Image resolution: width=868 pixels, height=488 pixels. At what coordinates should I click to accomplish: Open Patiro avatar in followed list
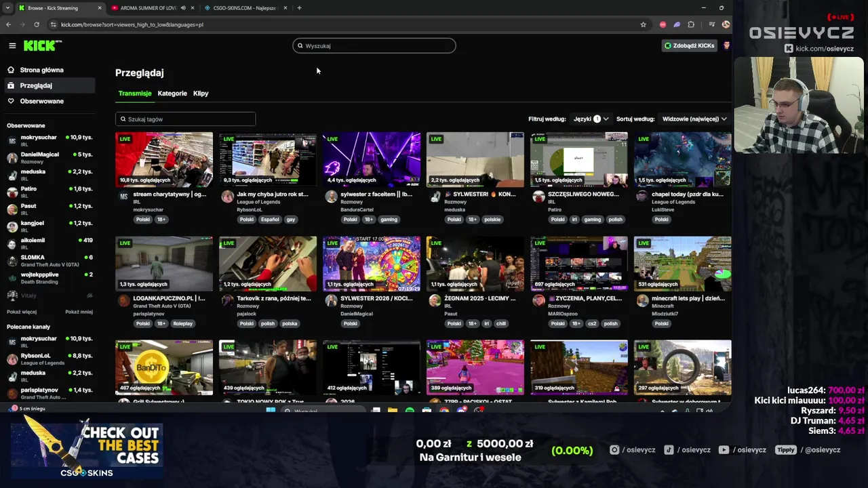click(x=12, y=192)
